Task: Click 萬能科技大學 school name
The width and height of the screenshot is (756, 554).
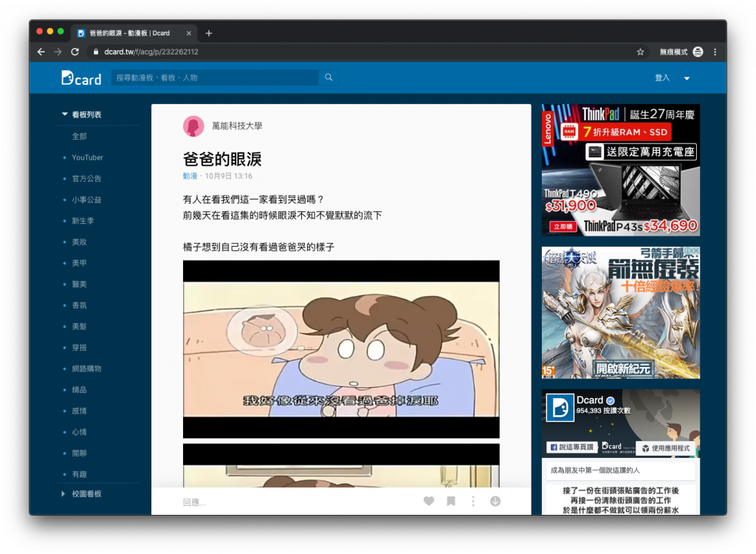Action: click(237, 126)
